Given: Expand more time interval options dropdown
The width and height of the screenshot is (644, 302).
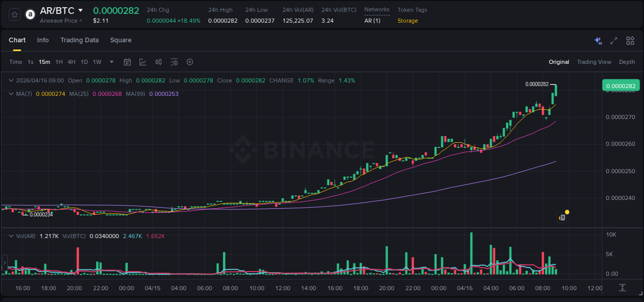Looking at the screenshot, I should (x=112, y=62).
